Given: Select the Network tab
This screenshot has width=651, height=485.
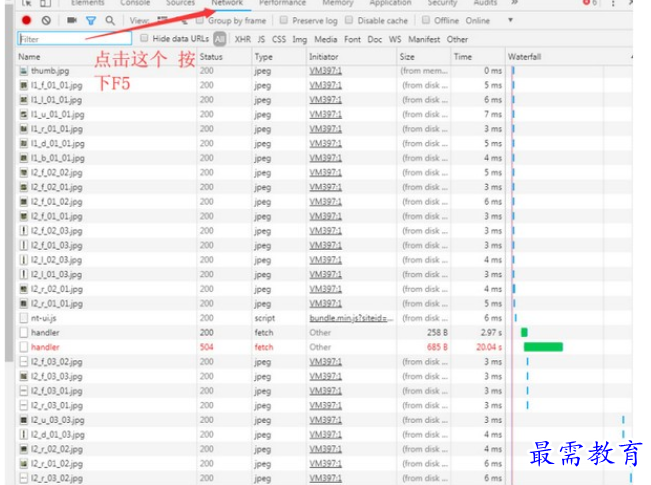Looking at the screenshot, I should 227,2.
